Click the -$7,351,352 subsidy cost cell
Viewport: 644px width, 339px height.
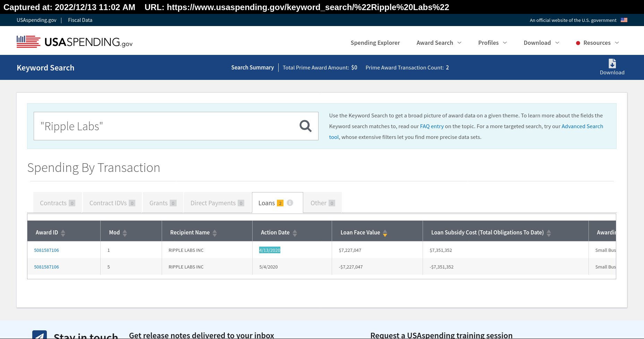[442, 267]
